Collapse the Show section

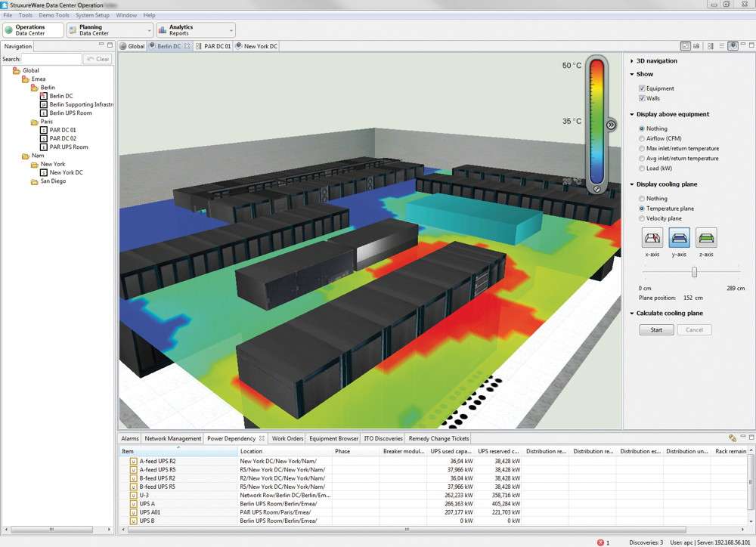[x=631, y=74]
